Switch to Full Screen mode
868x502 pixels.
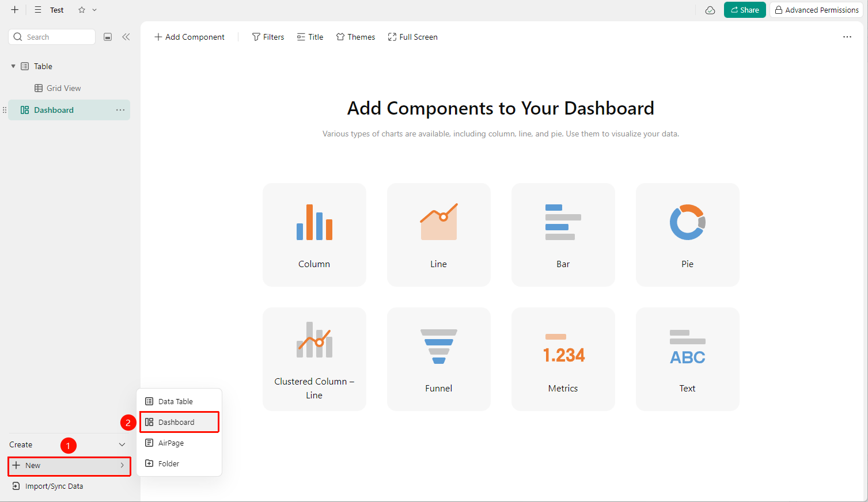pos(412,37)
